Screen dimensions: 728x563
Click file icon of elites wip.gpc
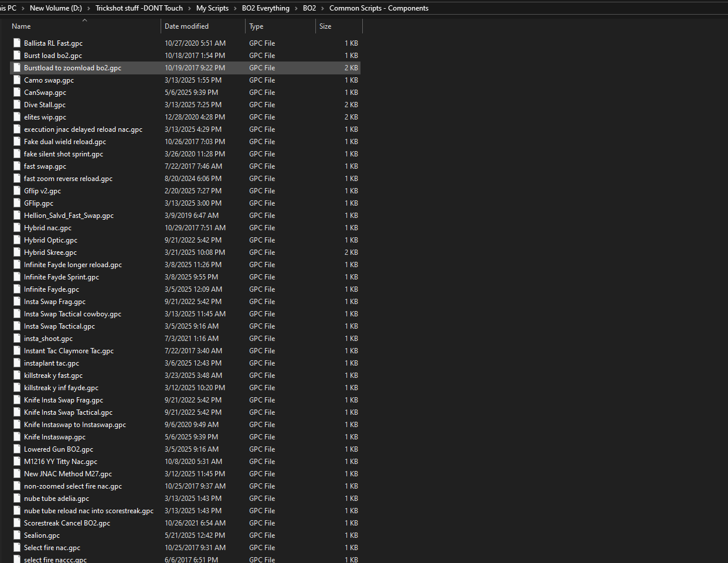(17, 117)
